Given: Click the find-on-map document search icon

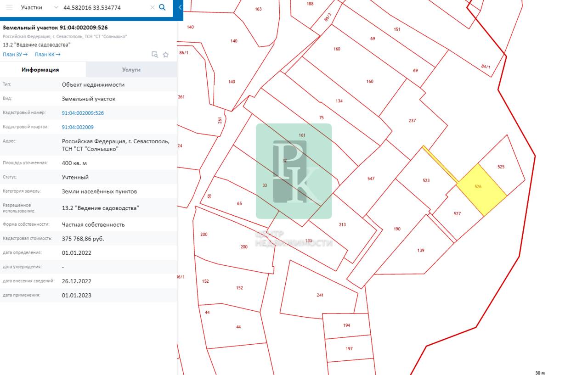Looking at the screenshot, I should pos(155,55).
